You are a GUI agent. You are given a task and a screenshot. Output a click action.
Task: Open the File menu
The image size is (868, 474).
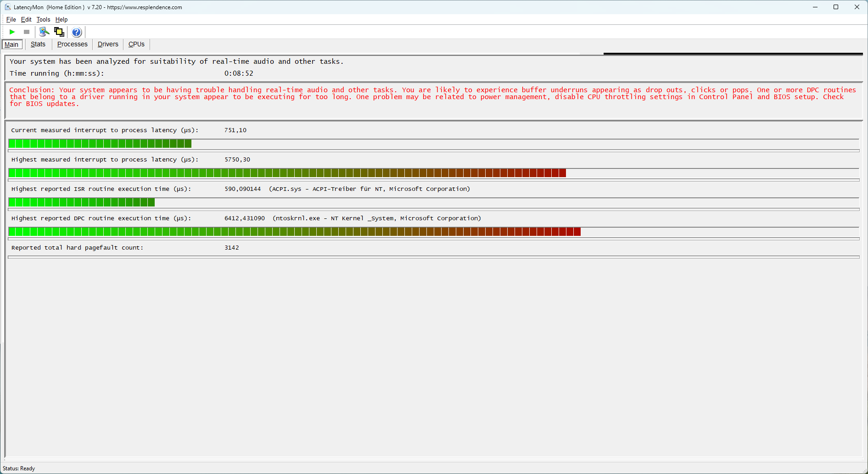click(x=11, y=20)
